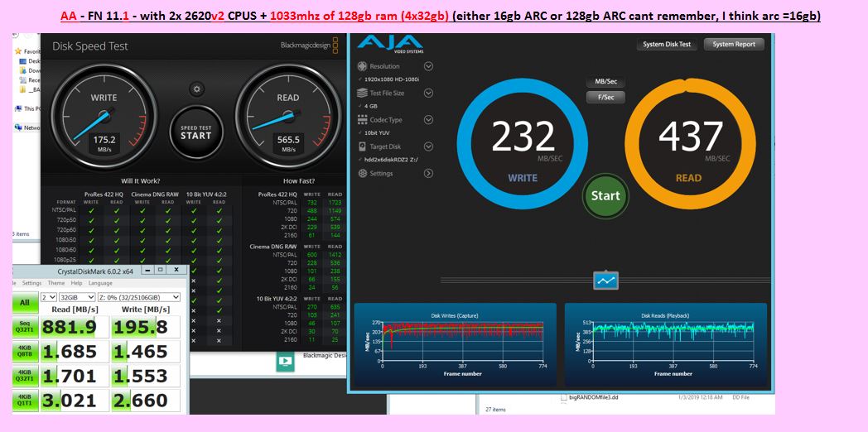Click the Favorites star in Explorer sidebar
The image size is (868, 432).
[x=19, y=50]
